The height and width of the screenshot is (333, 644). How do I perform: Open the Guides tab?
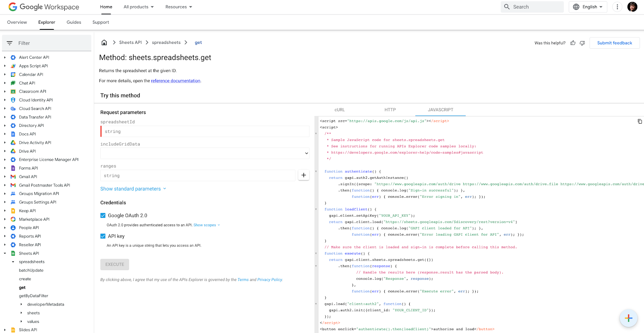tap(74, 22)
